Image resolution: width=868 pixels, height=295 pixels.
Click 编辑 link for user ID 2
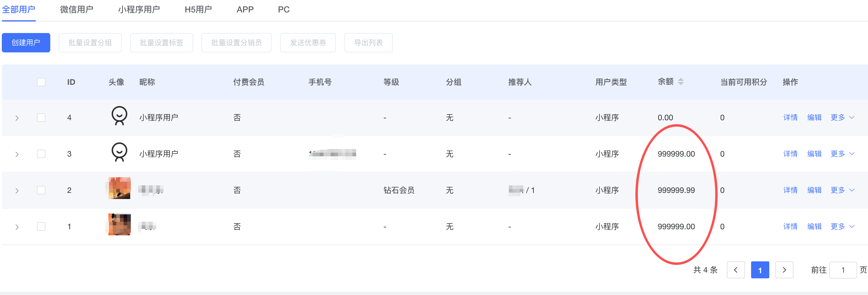(x=814, y=191)
